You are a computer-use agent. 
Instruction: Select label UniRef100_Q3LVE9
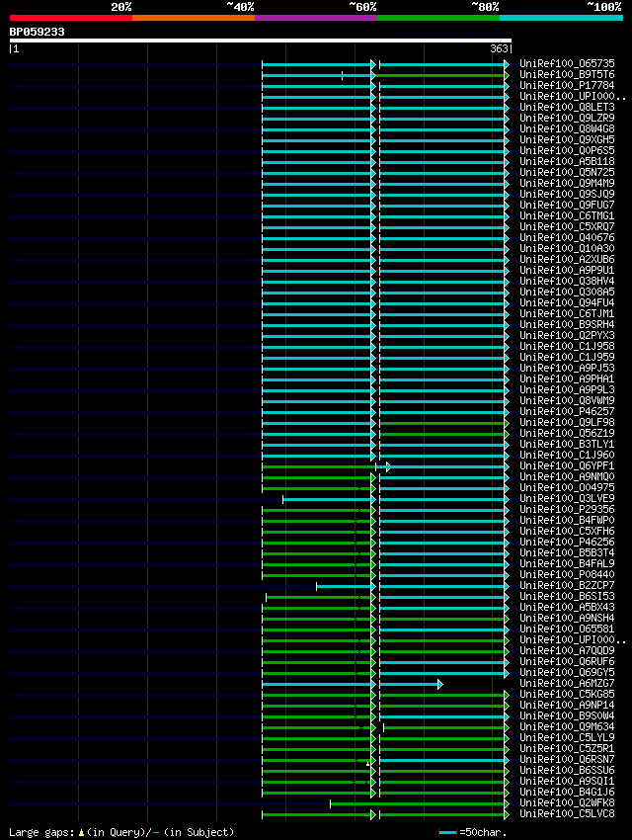[x=567, y=499]
